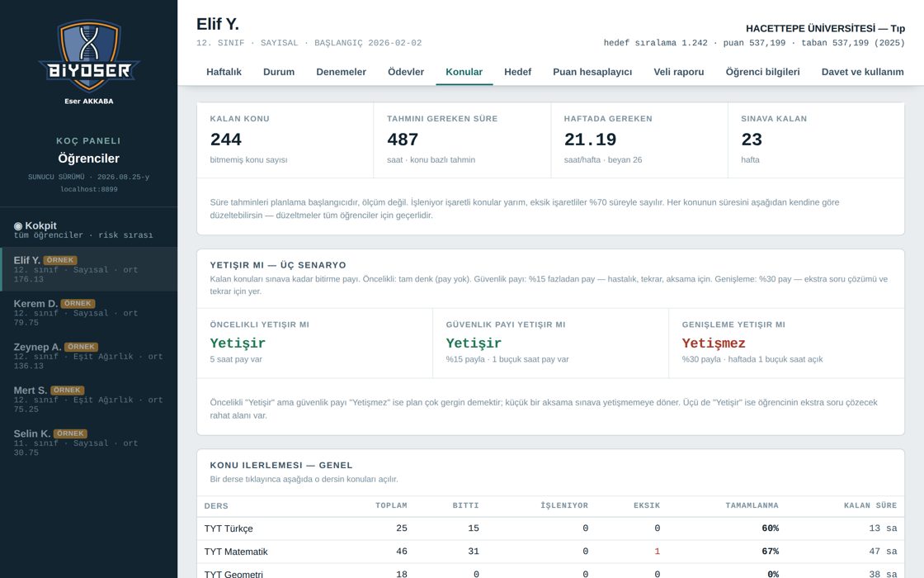Select student Zeynep A. in sidebar
924x578 pixels.
coord(88,356)
